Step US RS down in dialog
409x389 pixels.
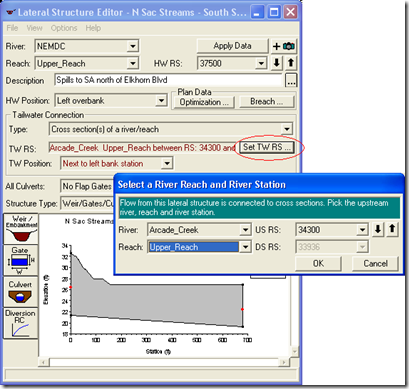pos(378,229)
